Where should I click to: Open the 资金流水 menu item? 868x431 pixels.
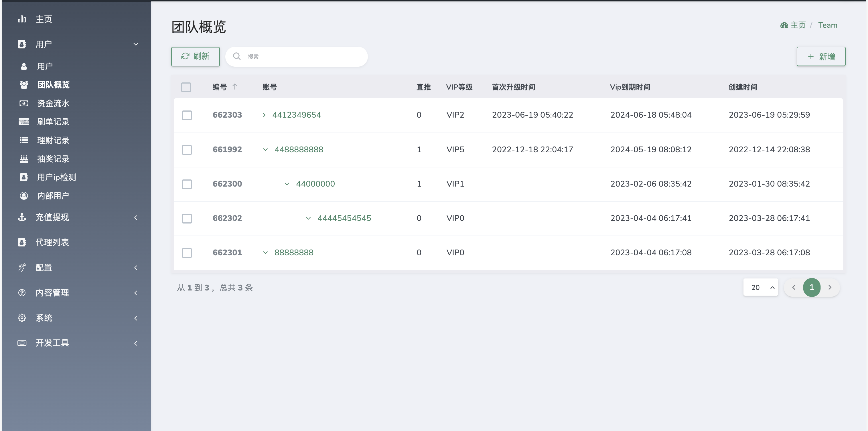(x=53, y=103)
